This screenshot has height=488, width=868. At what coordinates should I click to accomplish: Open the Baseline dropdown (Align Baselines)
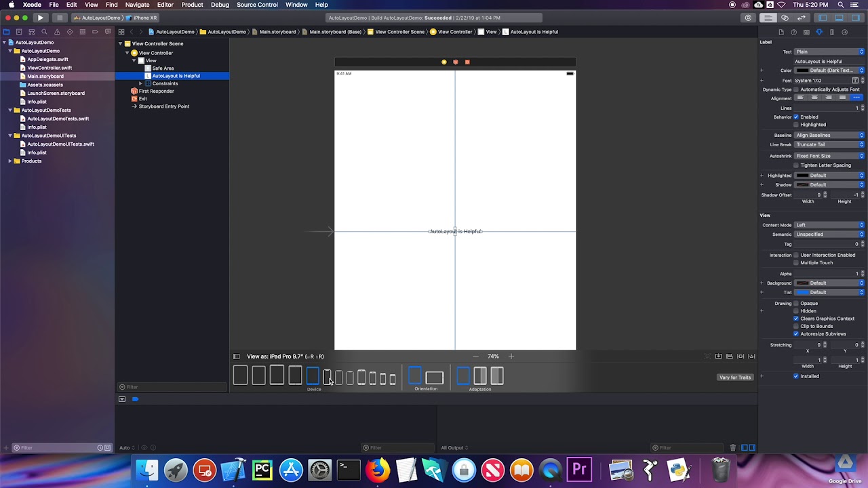[829, 135]
